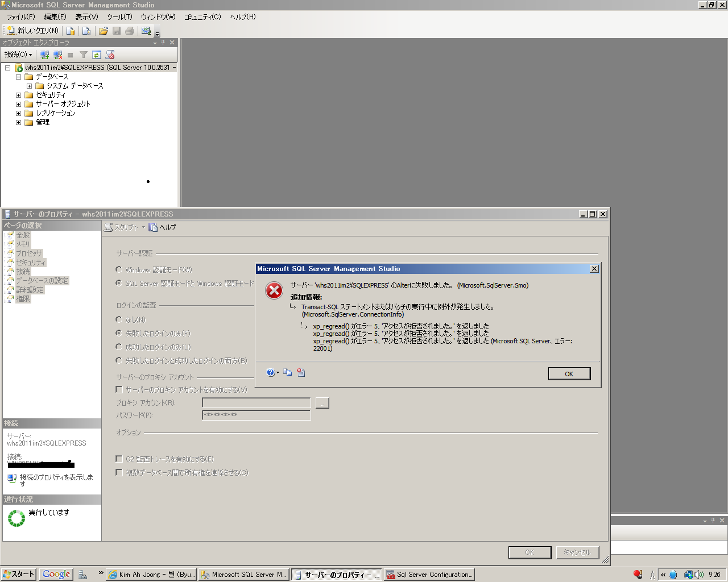Check the C2 監査トレース option
This screenshot has height=582, width=728.
[x=119, y=459]
